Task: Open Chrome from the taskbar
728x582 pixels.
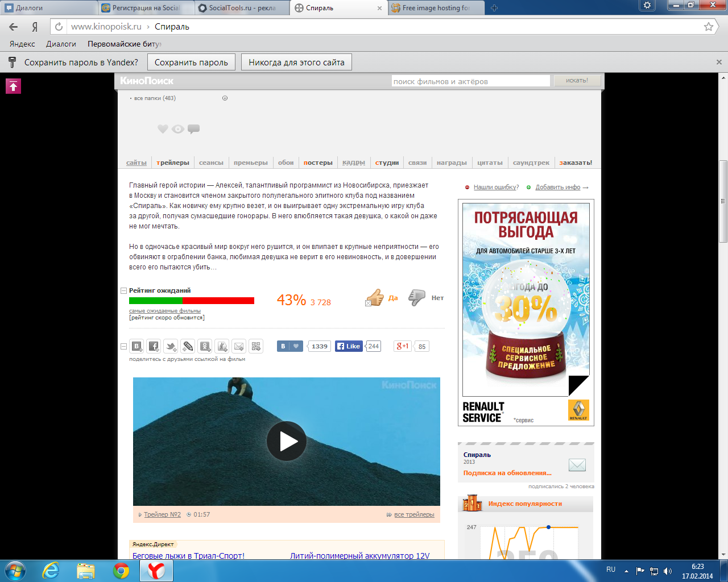Action: [121, 570]
